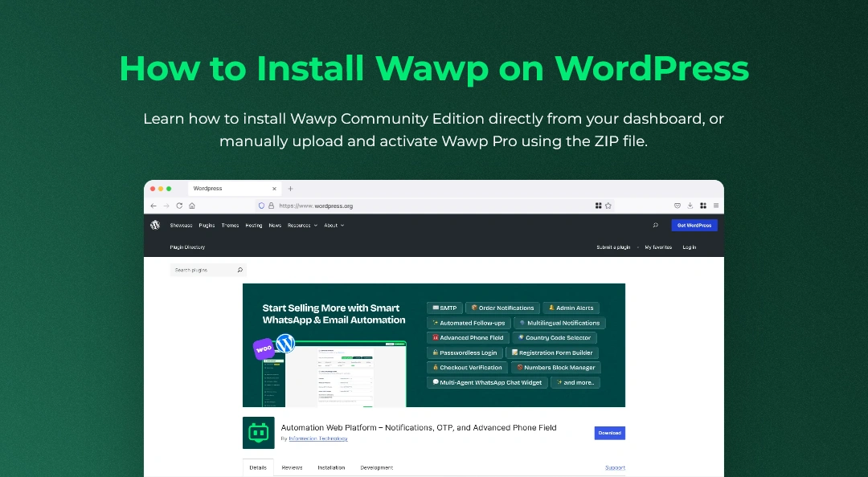
Task: Open the tracking protection shield icon
Action: pyautogui.click(x=261, y=206)
